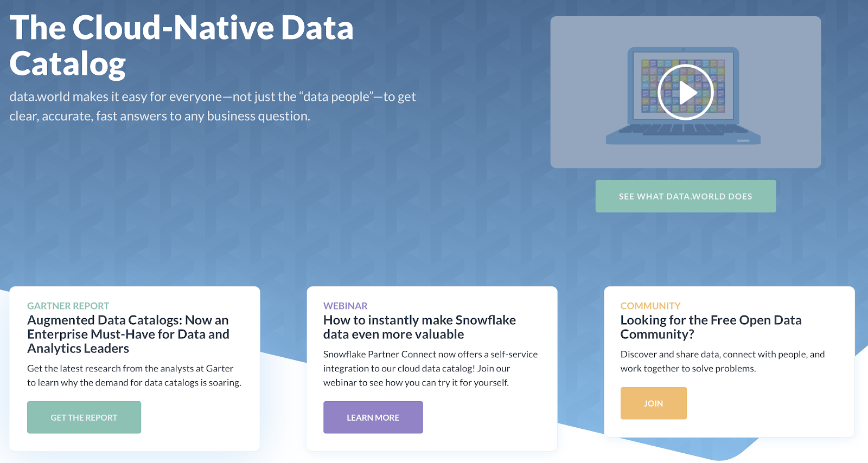
Task: Play the data.world intro video
Action: (x=685, y=92)
